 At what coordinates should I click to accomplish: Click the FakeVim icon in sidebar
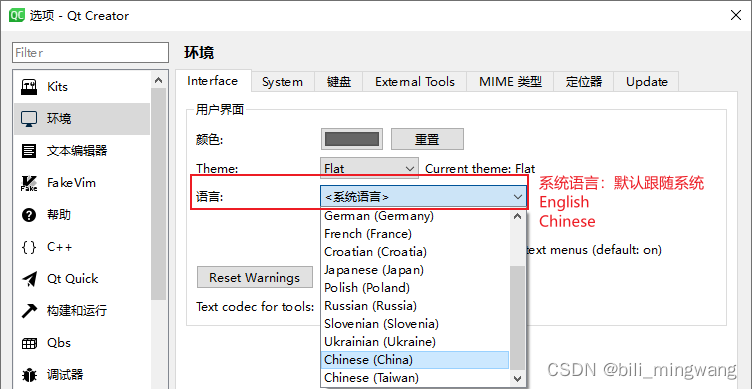coord(29,183)
